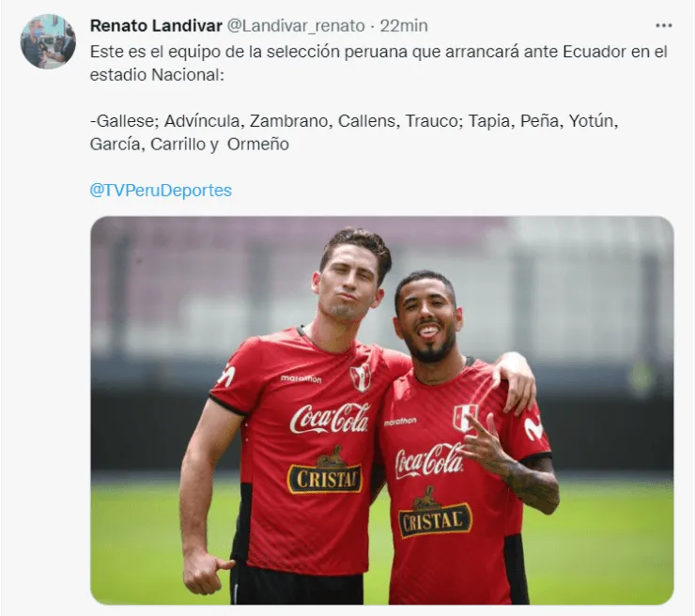Click the Coca-Cola logo on left player's shirt
The image size is (695, 616).
pyautogui.click(x=330, y=418)
